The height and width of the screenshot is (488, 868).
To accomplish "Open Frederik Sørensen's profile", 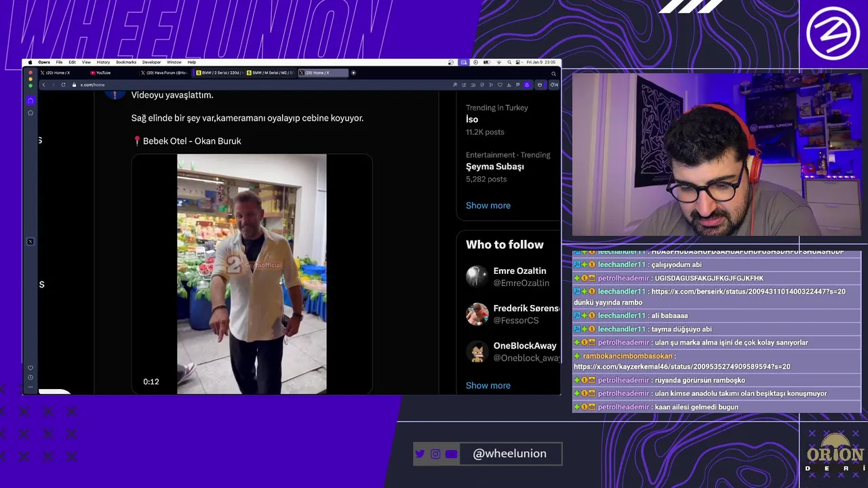I will coord(526,308).
